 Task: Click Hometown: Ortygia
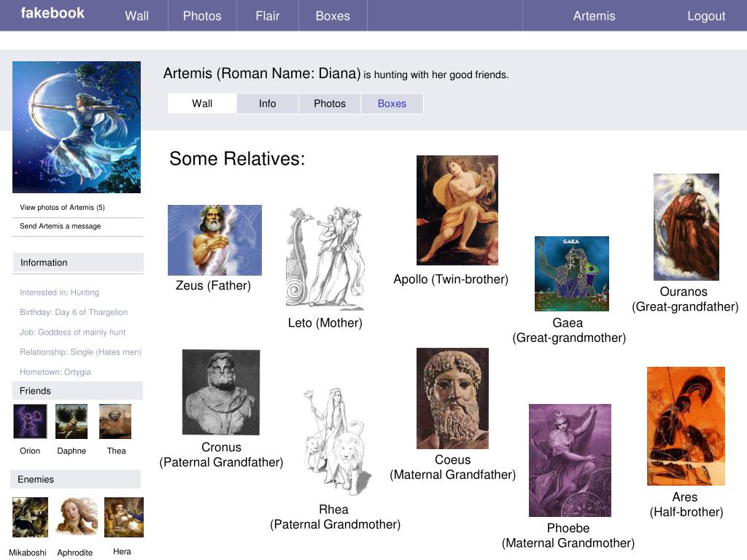[x=55, y=371]
